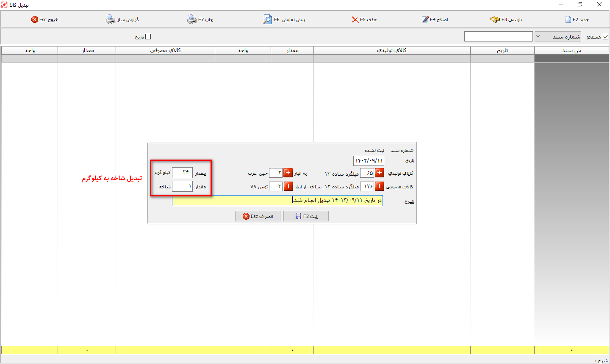
Task: Click the انصراف Esc cancel button
Action: click(258, 216)
